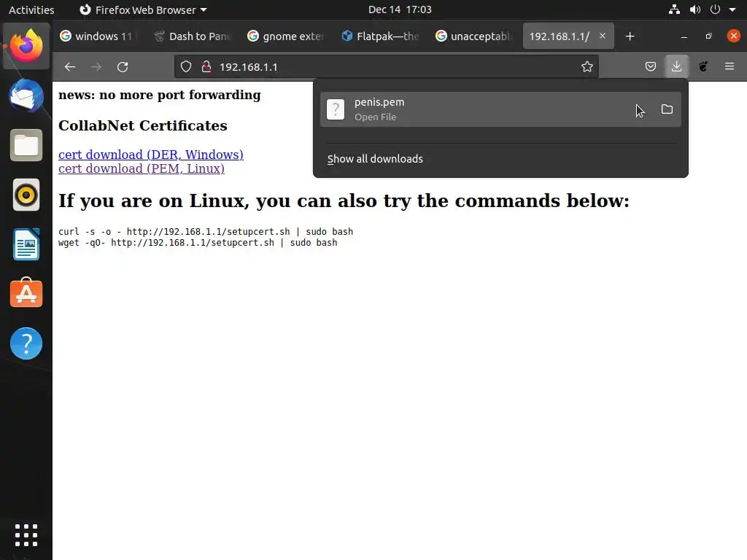Click the power icon in top bar

(715, 9)
